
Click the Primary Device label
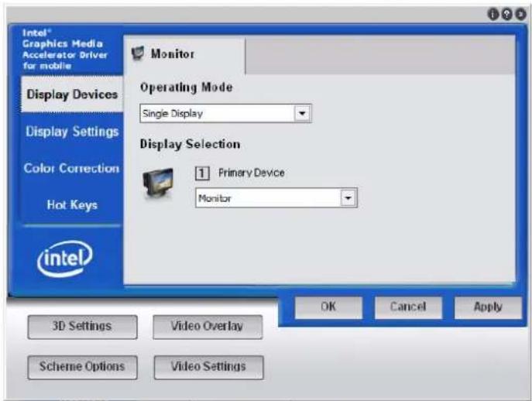[x=252, y=173]
